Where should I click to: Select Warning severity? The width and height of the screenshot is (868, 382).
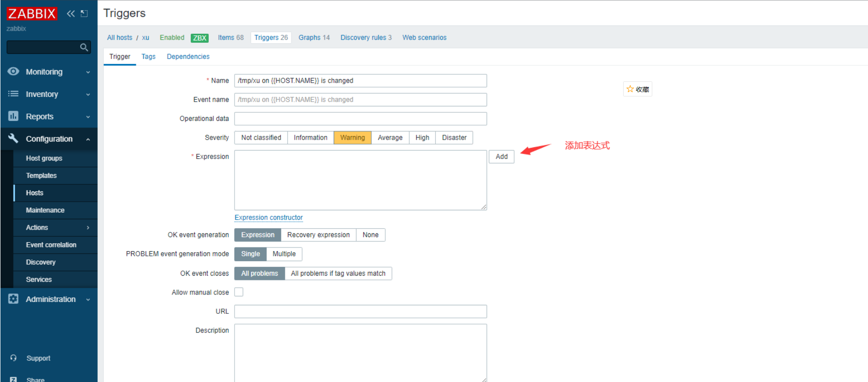(x=352, y=137)
